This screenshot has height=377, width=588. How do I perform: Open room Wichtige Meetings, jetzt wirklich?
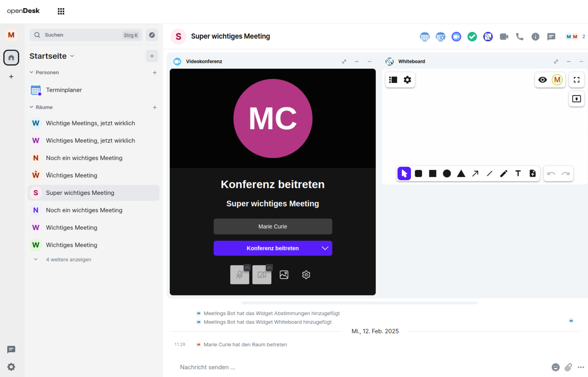click(x=94, y=123)
